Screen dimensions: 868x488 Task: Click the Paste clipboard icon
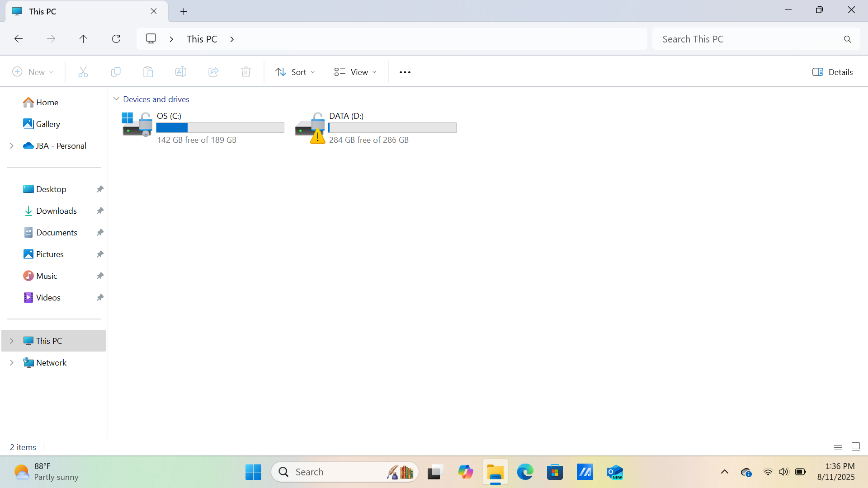click(148, 72)
